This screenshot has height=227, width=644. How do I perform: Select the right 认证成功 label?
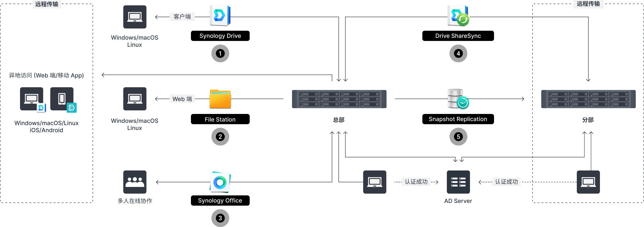click(x=506, y=182)
